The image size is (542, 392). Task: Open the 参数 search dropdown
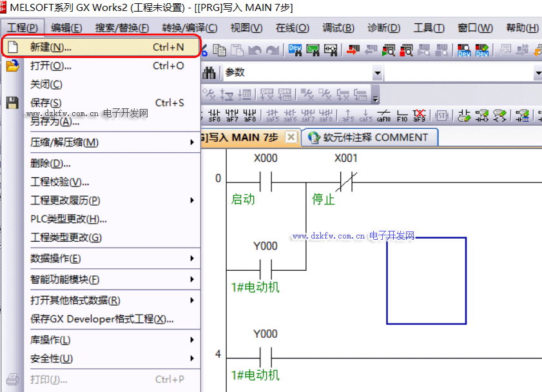(377, 73)
